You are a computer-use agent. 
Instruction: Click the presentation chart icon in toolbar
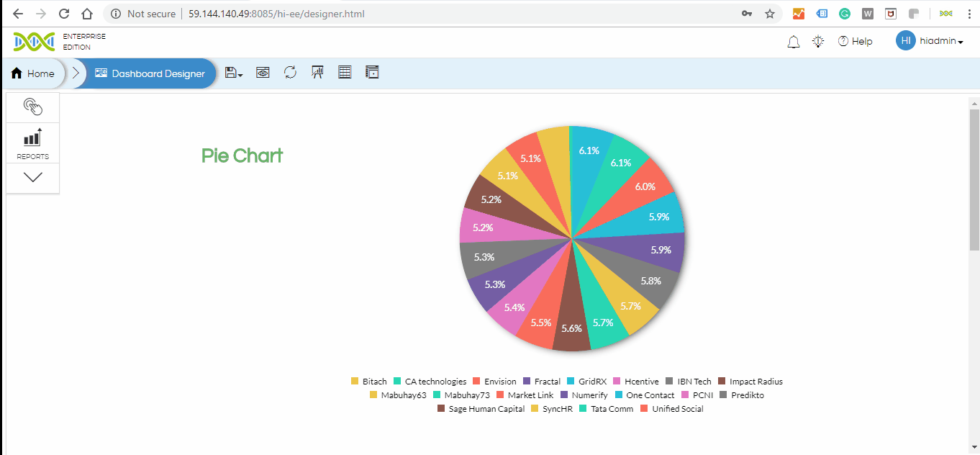tap(317, 73)
